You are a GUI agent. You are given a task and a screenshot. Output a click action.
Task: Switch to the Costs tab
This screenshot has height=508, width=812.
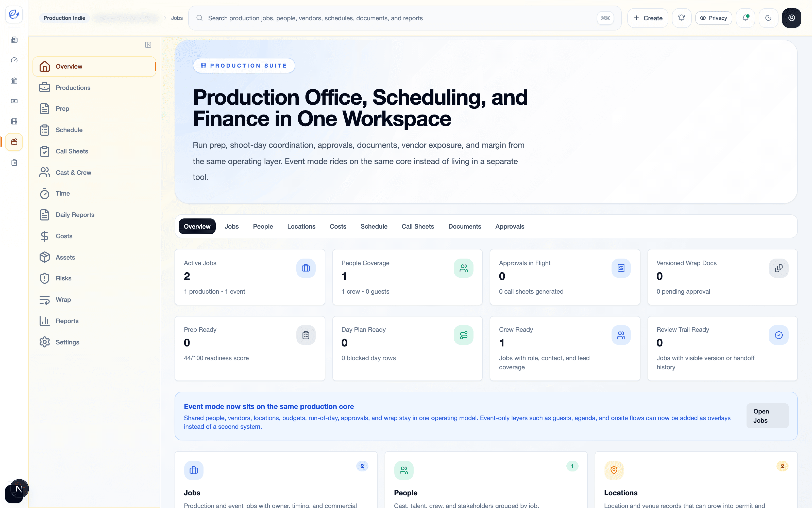coord(338,227)
